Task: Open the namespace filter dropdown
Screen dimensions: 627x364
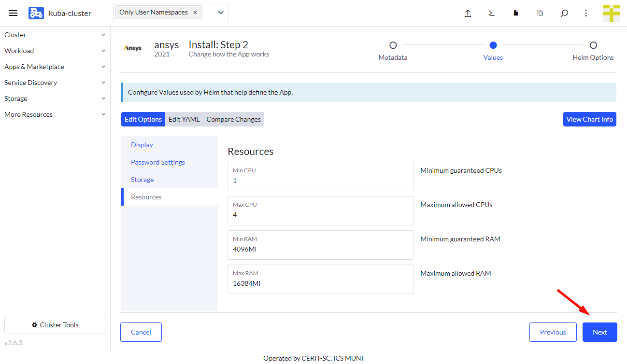Action: 220,13
